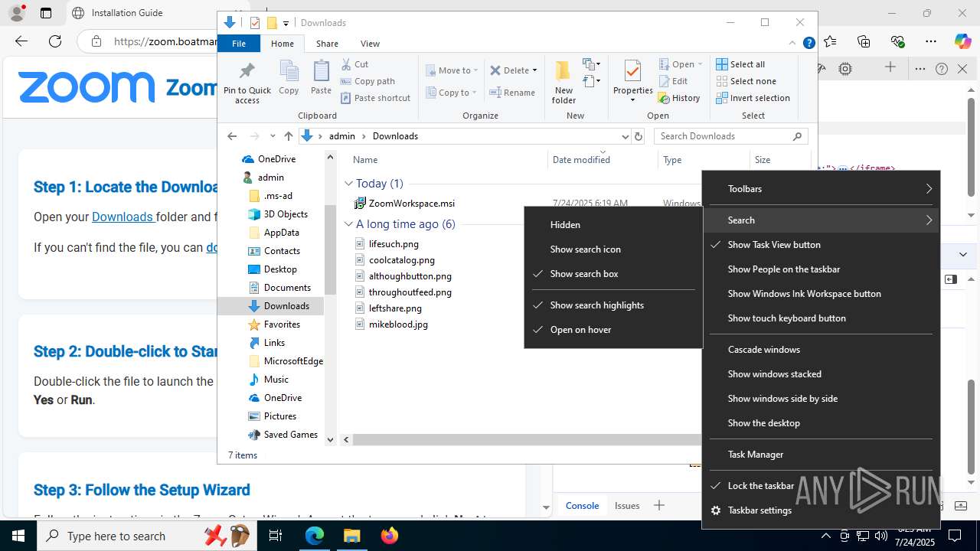Open the Edge Favorites star list

(x=830, y=41)
